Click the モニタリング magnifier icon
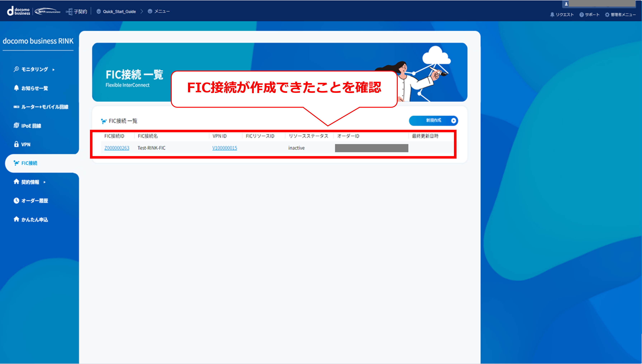This screenshot has width=642, height=364. tap(16, 69)
